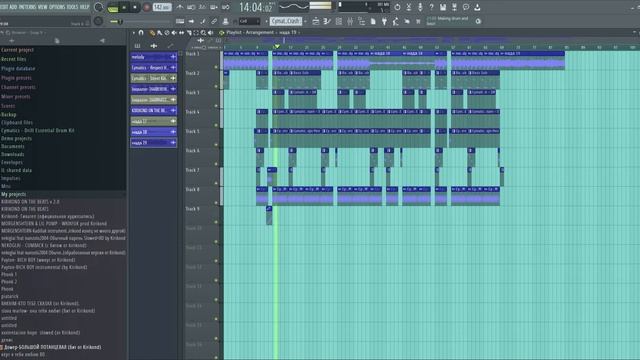This screenshot has width=640, height=360.
Task: Select the нада 17 pattern in picker
Action: (x=153, y=121)
